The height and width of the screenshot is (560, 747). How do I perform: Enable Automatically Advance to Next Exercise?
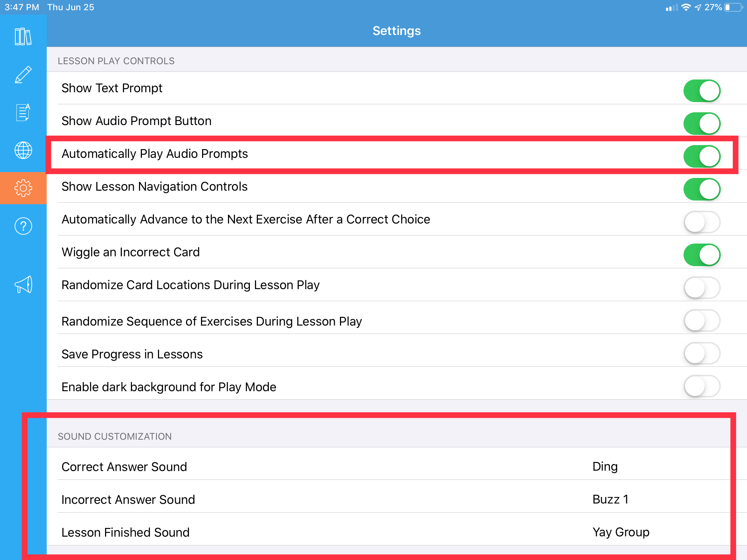702,222
